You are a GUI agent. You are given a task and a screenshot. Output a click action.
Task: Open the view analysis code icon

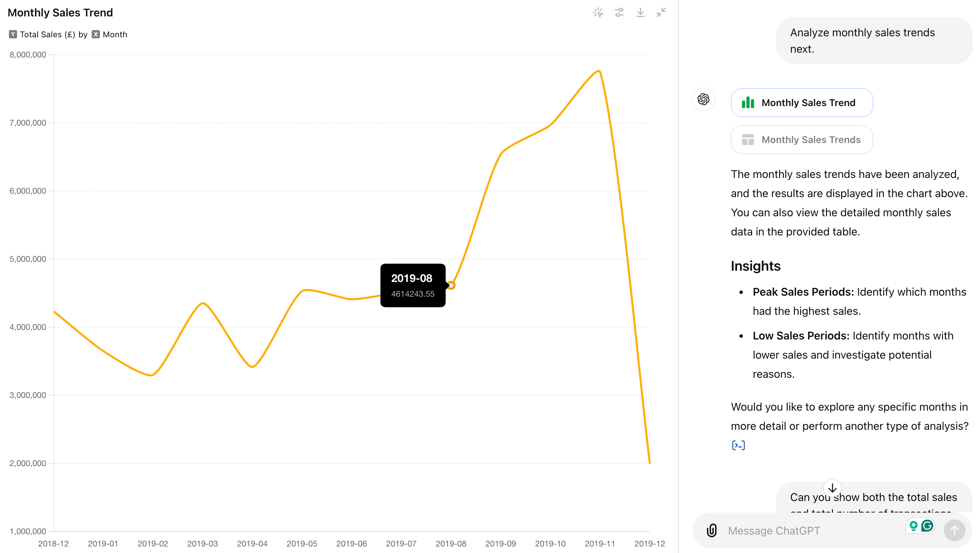coord(738,445)
